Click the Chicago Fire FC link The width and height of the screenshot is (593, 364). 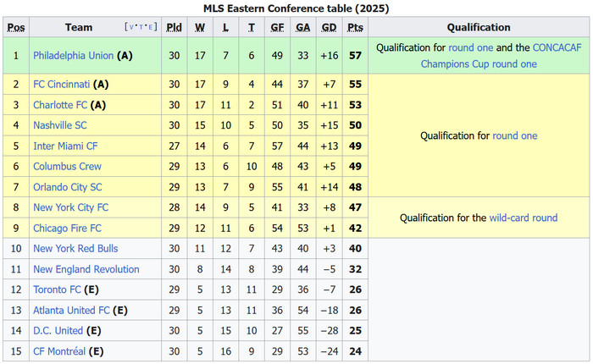67,229
